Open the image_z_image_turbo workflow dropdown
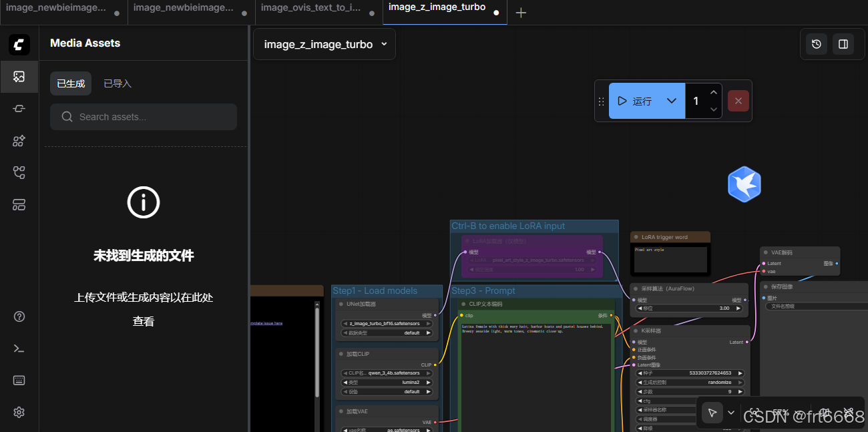Viewport: 868px width, 432px height. (x=324, y=44)
